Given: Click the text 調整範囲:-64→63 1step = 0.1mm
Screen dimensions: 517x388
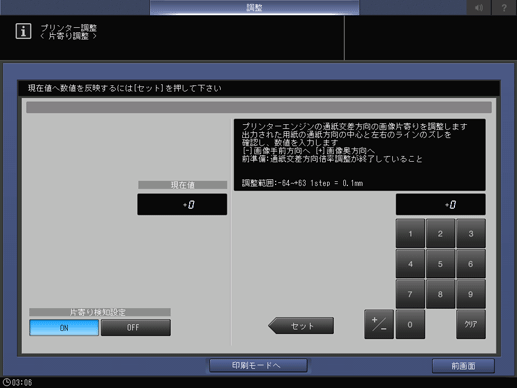Looking at the screenshot, I should (302, 183).
